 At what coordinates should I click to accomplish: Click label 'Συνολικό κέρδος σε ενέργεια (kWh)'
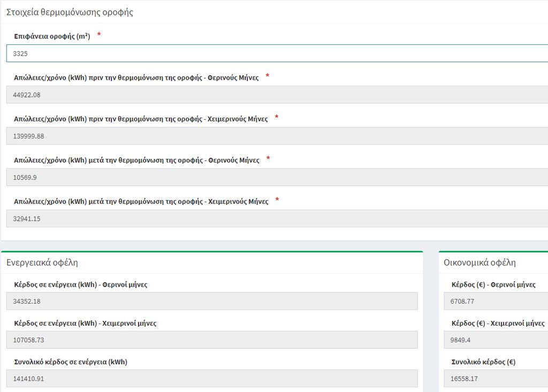click(71, 362)
